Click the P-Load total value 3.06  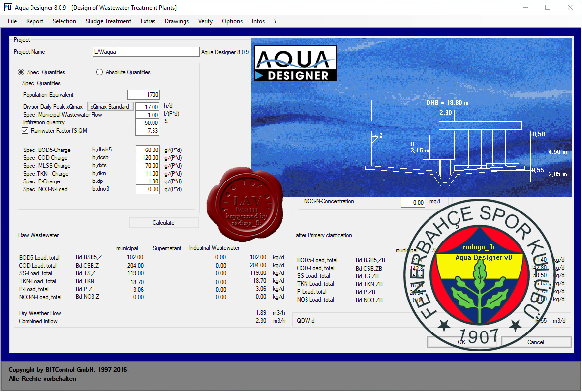261,288
